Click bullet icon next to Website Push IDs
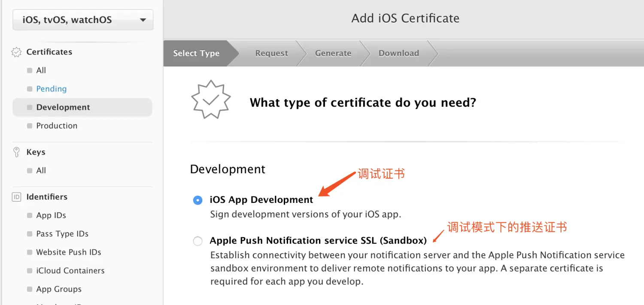 (30, 252)
